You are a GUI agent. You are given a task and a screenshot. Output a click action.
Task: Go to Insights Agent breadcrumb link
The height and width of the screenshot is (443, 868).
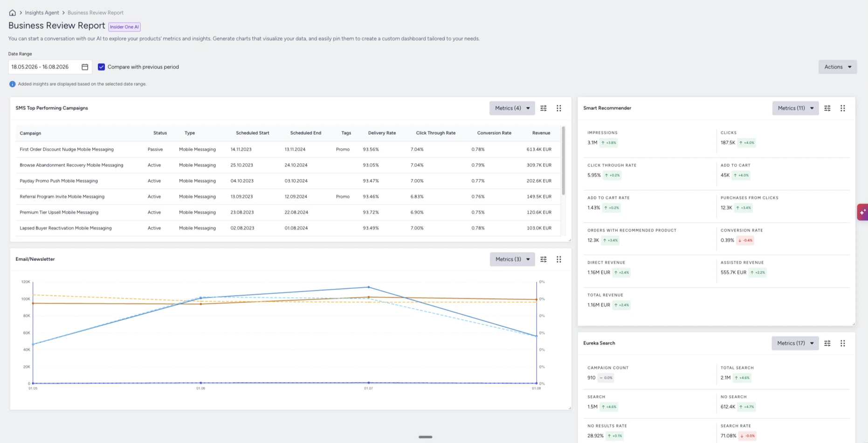(x=42, y=13)
